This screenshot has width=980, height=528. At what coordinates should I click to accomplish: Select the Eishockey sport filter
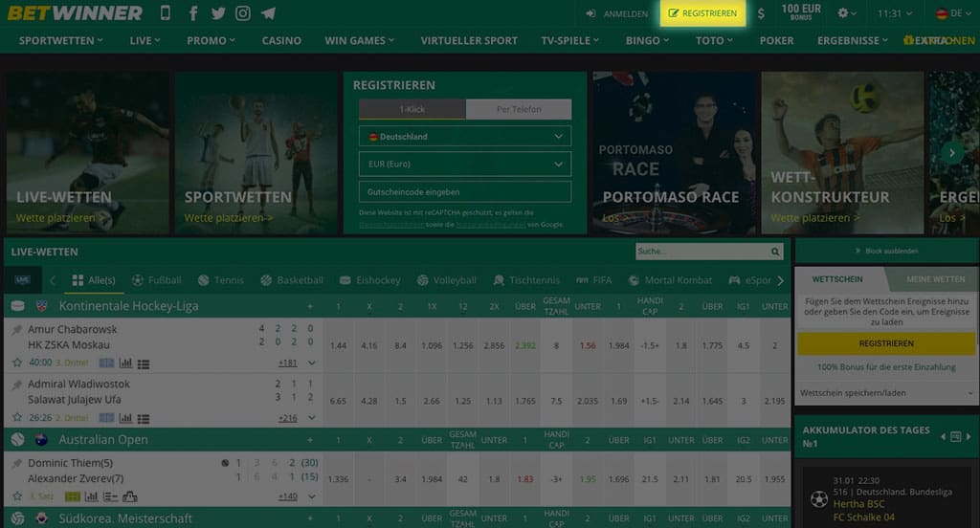369,280
